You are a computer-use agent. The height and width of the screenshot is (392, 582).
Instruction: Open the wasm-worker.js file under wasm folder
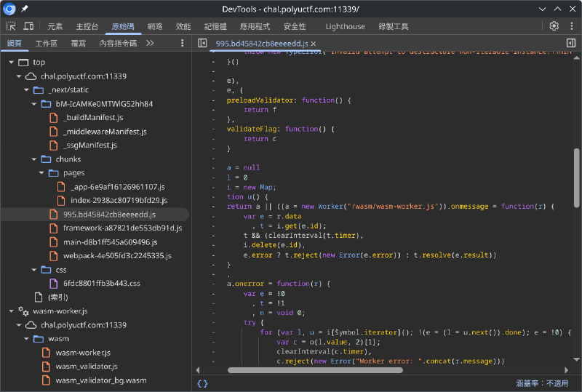click(83, 353)
